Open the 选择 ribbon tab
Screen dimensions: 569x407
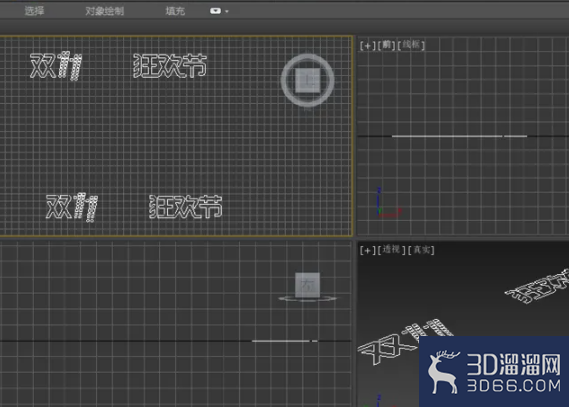tap(34, 11)
